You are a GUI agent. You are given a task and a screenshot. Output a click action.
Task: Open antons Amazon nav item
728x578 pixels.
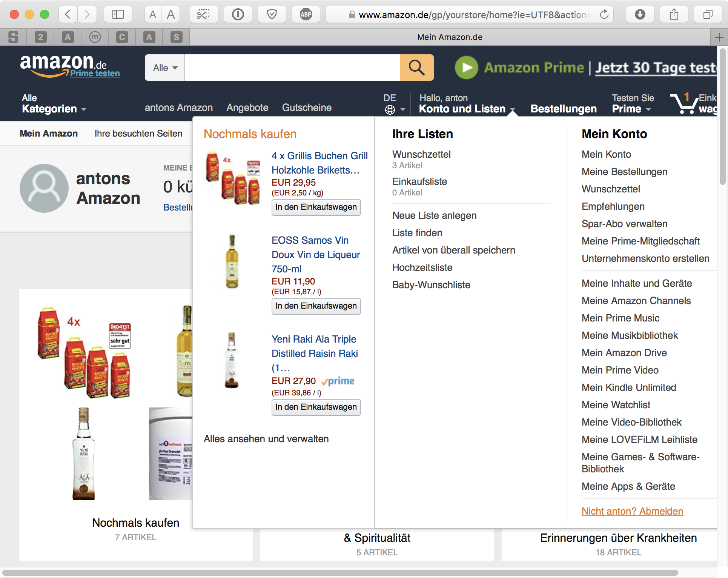click(179, 108)
